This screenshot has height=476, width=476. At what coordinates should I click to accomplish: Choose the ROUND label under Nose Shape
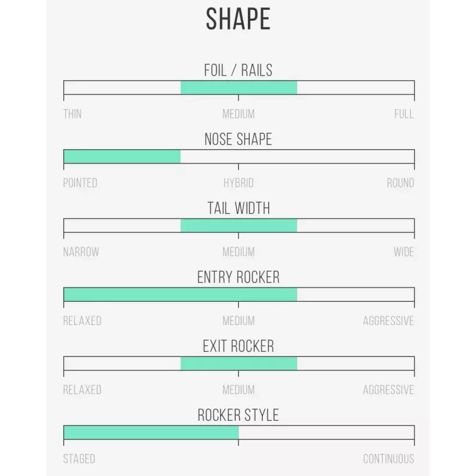[x=401, y=183]
